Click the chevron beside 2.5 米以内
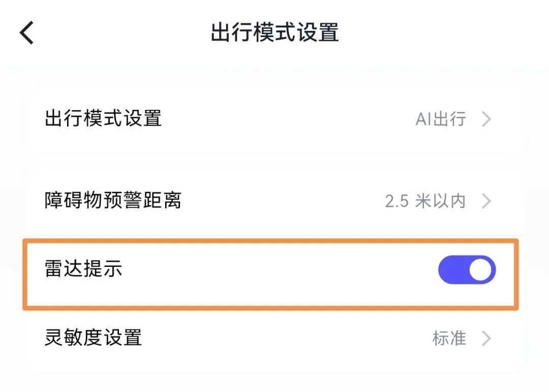 [x=486, y=201]
